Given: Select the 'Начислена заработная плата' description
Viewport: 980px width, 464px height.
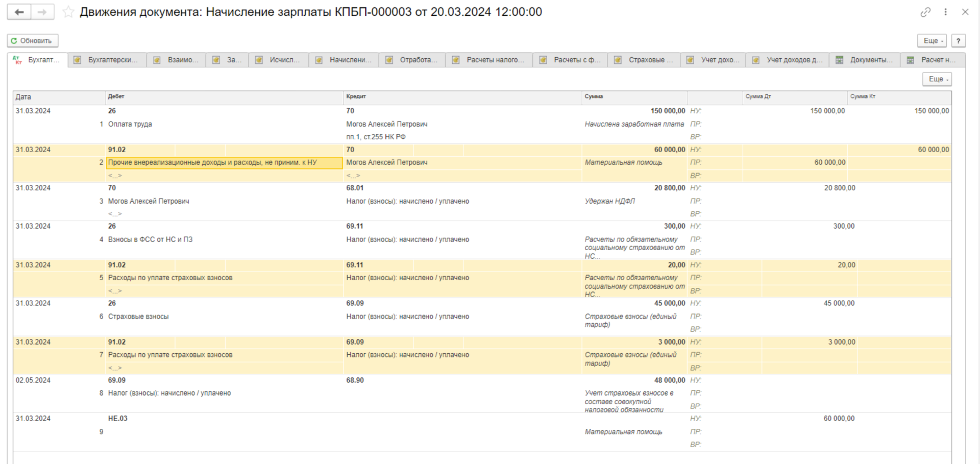Looking at the screenshot, I should (x=634, y=124).
